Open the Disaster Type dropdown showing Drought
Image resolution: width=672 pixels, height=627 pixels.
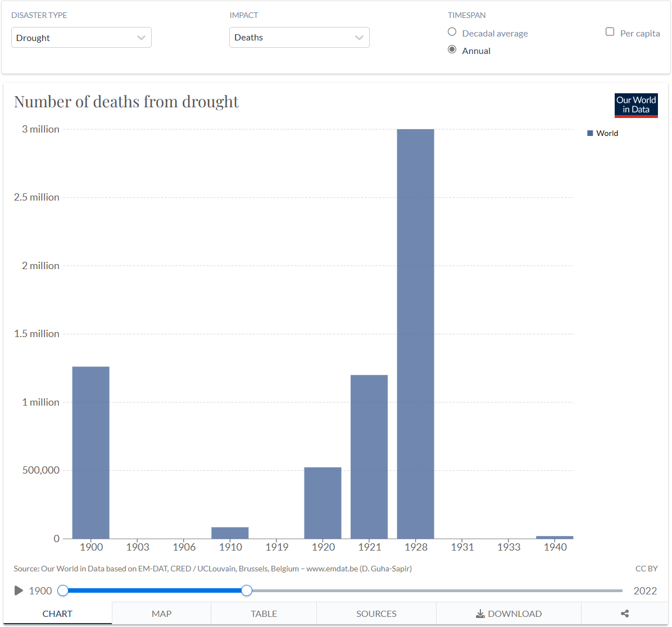[81, 37]
